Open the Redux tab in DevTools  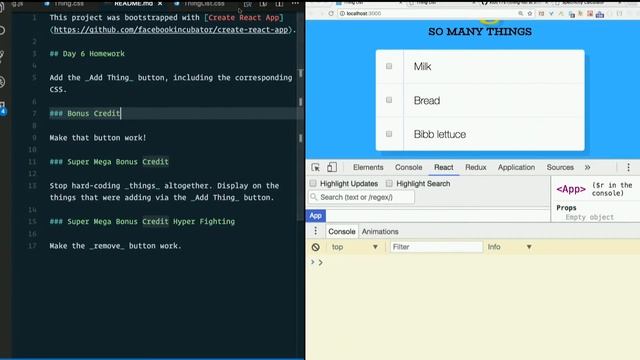[x=476, y=167]
